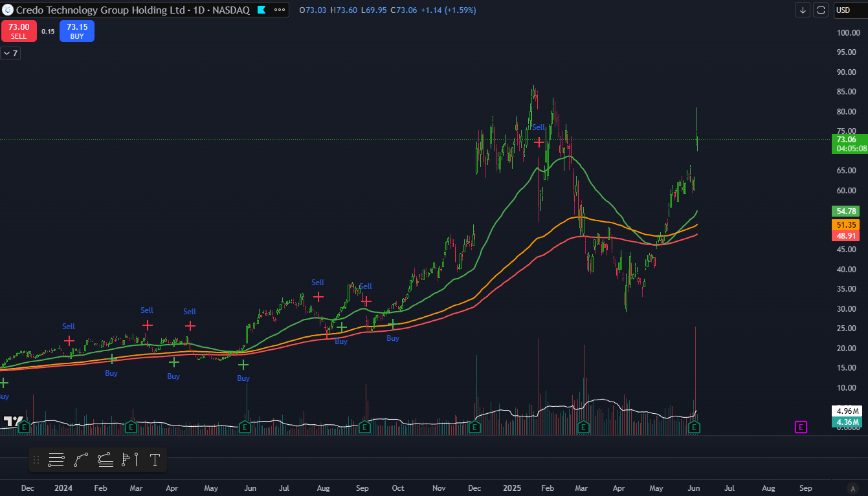Viewport: 868px width, 496px height.
Task: Click the orange 51.35 moving average label
Action: tap(847, 225)
